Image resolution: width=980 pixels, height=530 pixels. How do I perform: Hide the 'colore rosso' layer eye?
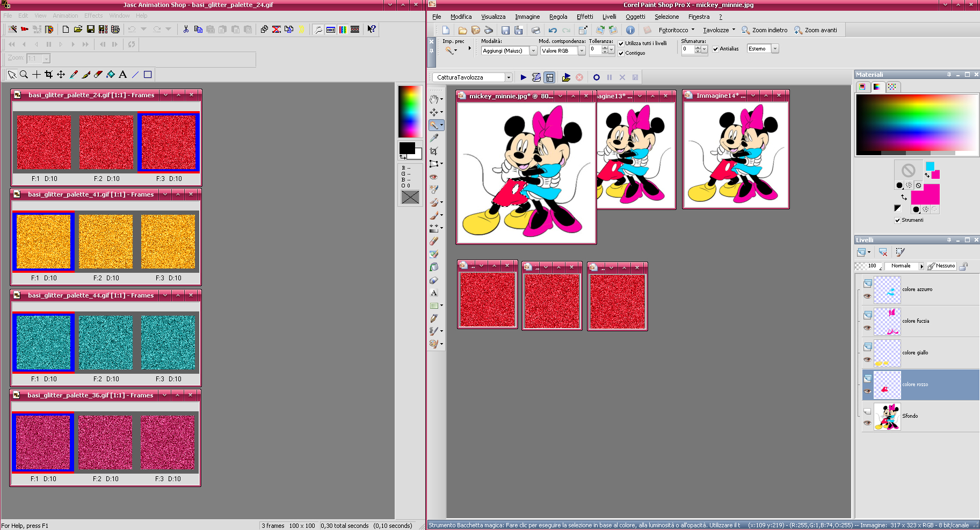pyautogui.click(x=867, y=391)
